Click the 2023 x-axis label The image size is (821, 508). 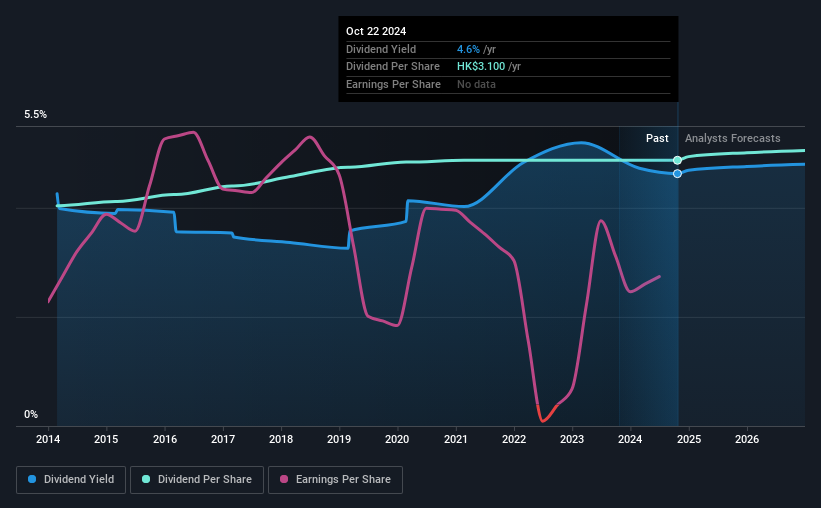coord(572,439)
